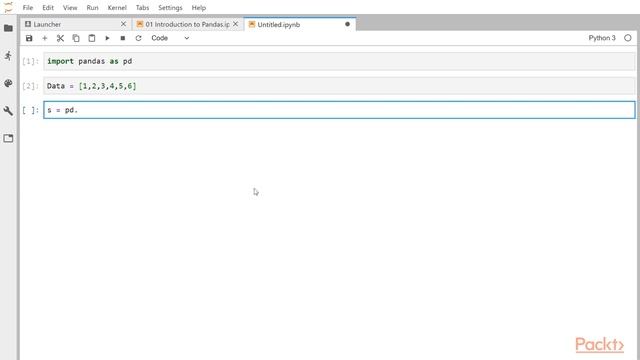Restart the kernel with refresh icon
This screenshot has height=360, width=640.
tap(138, 38)
